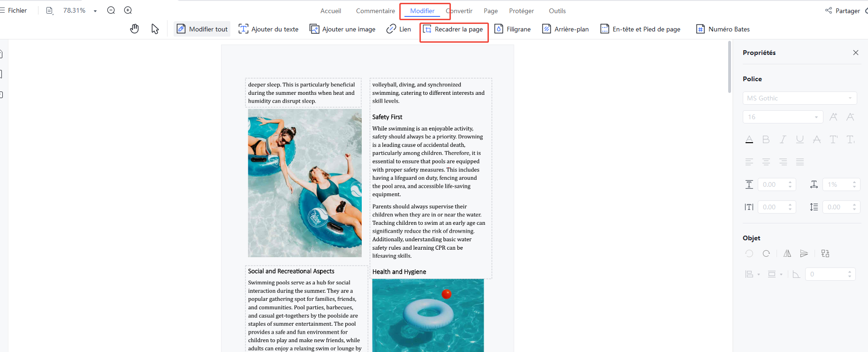Click the font color underline swatch
The height and width of the screenshot is (352, 868).
click(749, 139)
